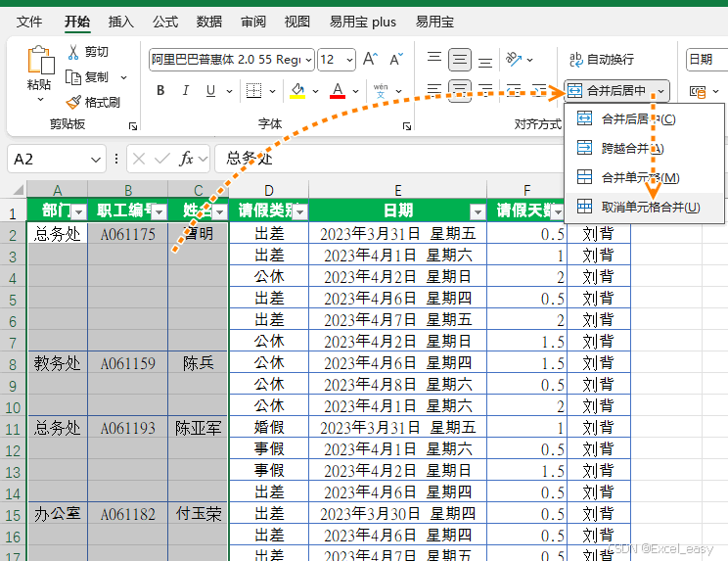Click the 婚假 cell
The width and height of the screenshot is (728, 561).
pos(269,428)
